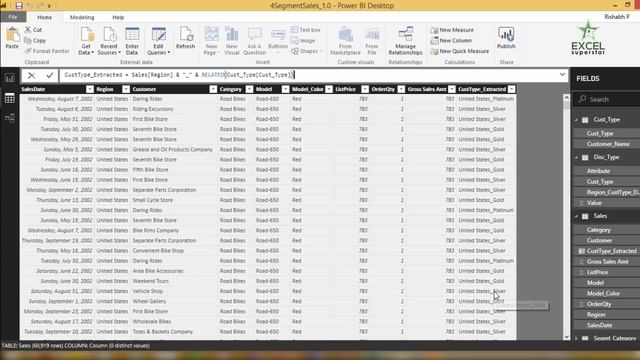This screenshot has width=640, height=360.
Task: Click the Paste icon in Clipboard
Action: click(12, 38)
